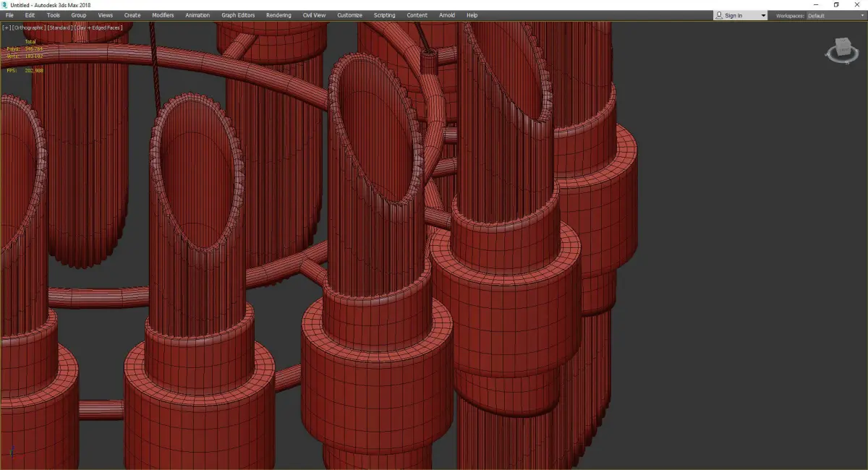Open the [+] viewport general menu
Image resolution: width=868 pixels, height=470 pixels.
pyautogui.click(x=6, y=27)
